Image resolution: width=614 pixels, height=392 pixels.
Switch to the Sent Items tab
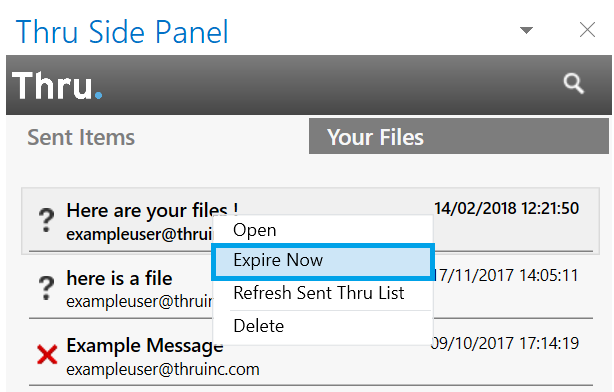click(81, 137)
